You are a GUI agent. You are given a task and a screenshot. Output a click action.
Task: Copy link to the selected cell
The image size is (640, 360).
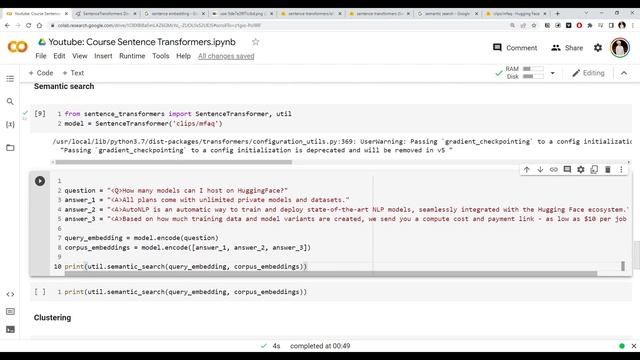pos(553,169)
